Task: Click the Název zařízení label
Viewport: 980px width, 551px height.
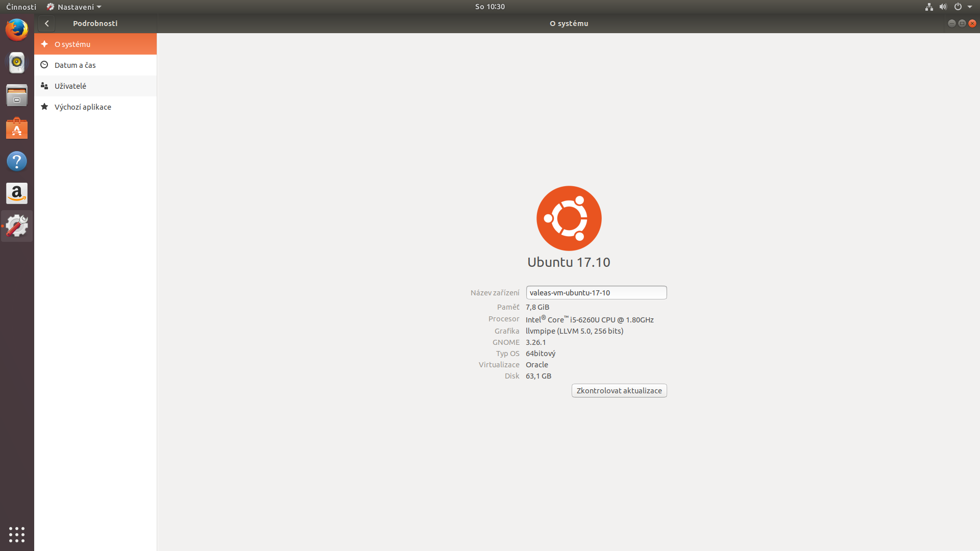Action: click(x=495, y=293)
